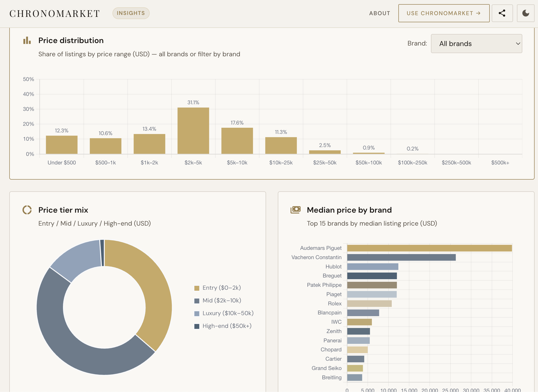Click High-end ($50k+) legend swatch

(x=197, y=326)
